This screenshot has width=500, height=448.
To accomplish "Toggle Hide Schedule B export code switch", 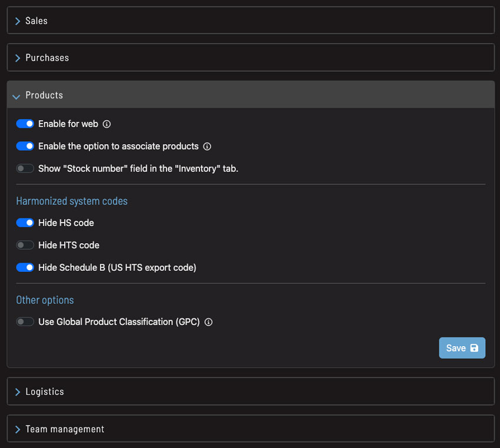I will [x=25, y=267].
